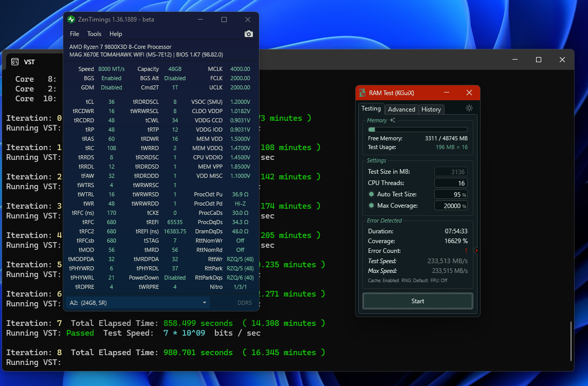This screenshot has height=386, width=588.
Task: Minimize the RAM Test window
Action: 446,93
